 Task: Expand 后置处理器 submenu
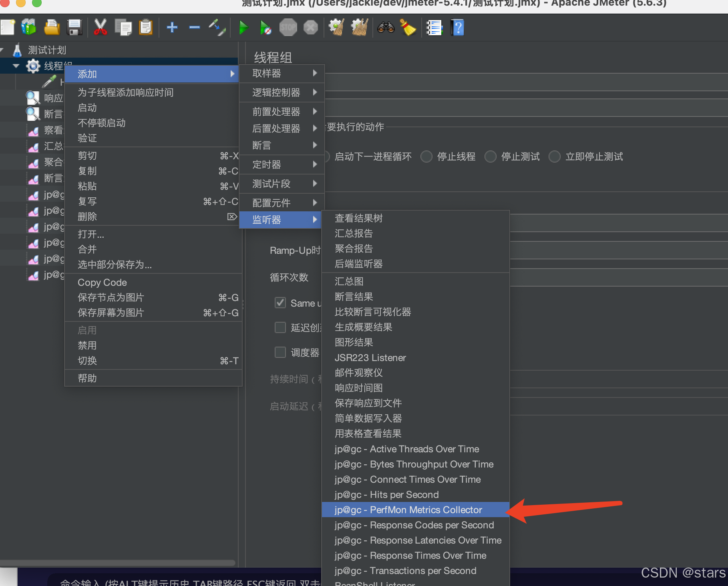[282, 128]
